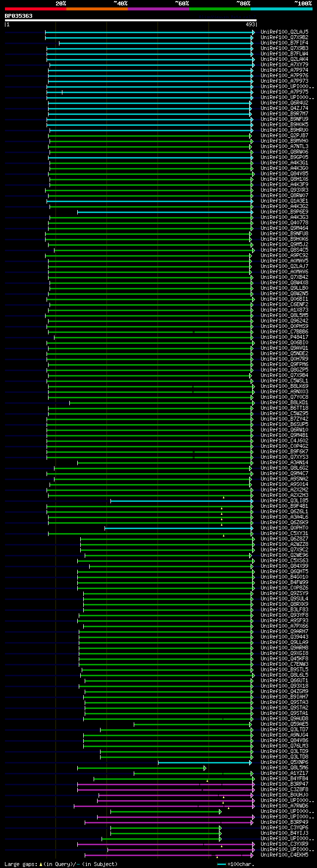Click the cyan ~100% identity legend segment
317x868 pixels.
click(281, 9)
